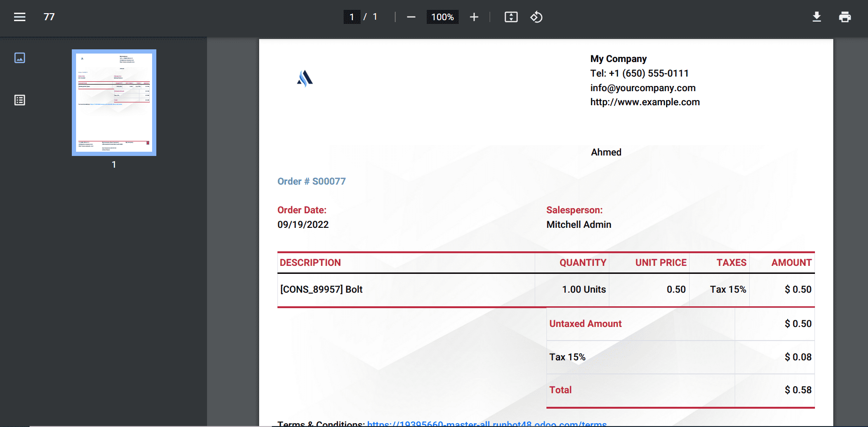
Task: Click the email 'info@yourcompany.com'
Action: (643, 88)
